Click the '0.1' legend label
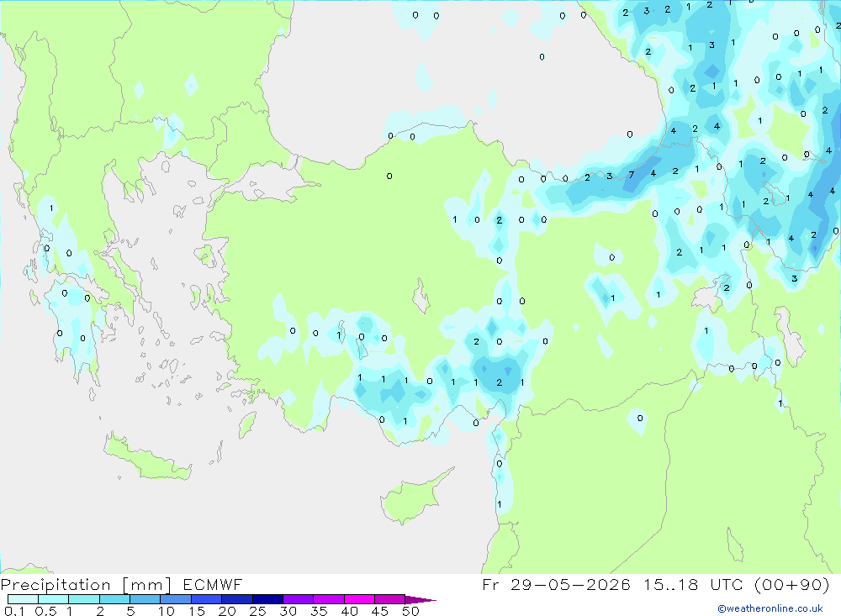Viewport: 841px width, 616px height. [x=14, y=611]
